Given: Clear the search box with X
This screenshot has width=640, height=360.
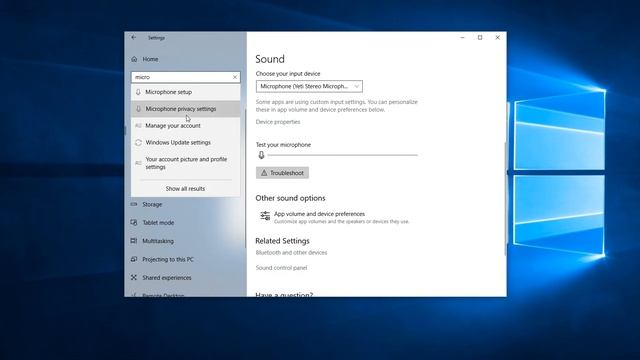Looking at the screenshot, I should click(235, 77).
